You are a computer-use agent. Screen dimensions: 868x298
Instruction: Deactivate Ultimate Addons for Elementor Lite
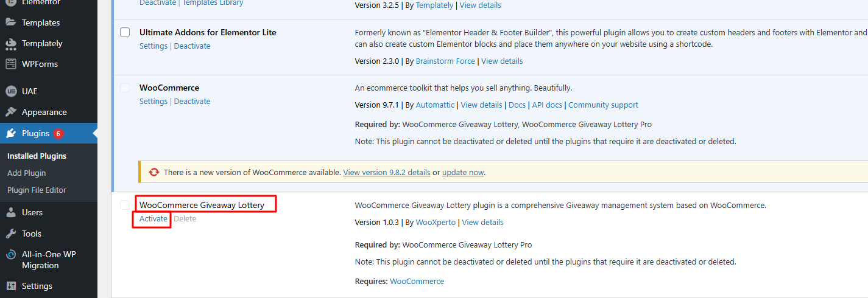(x=192, y=46)
